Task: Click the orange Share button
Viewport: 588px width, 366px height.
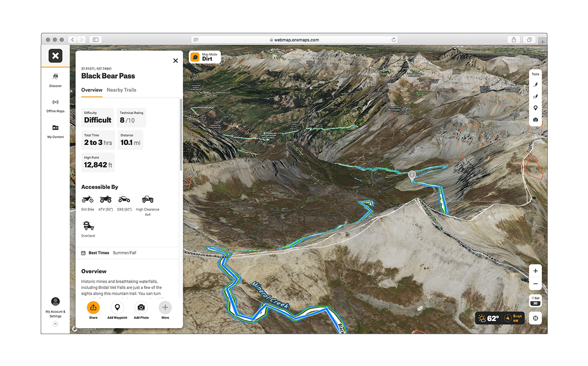Action: click(x=93, y=307)
